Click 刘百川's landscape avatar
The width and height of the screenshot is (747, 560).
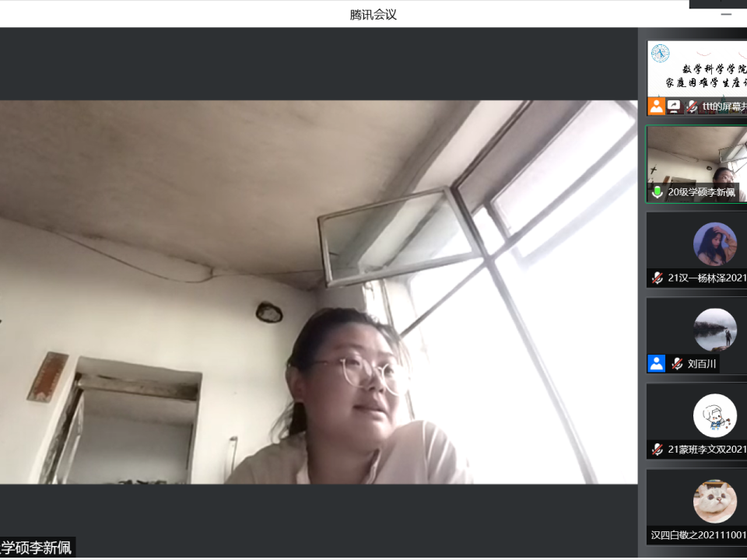(x=714, y=330)
